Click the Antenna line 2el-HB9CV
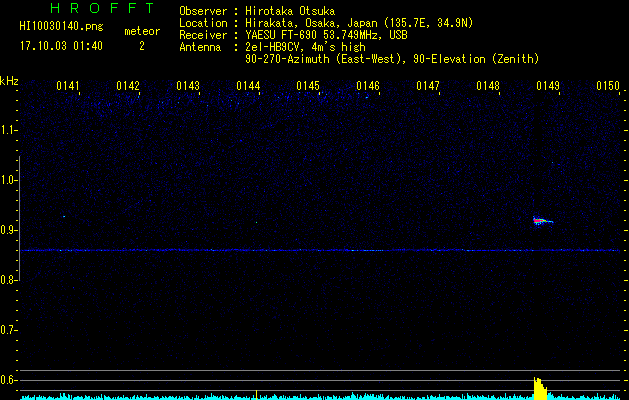This screenshot has height=400, width=629. click(x=272, y=47)
